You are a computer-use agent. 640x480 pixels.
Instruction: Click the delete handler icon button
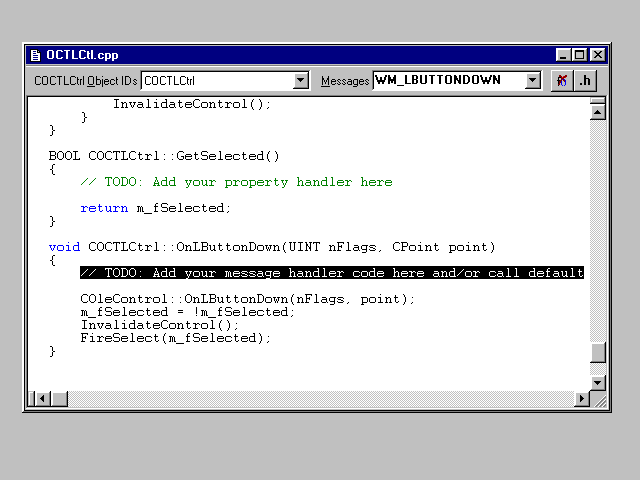pyautogui.click(x=563, y=81)
